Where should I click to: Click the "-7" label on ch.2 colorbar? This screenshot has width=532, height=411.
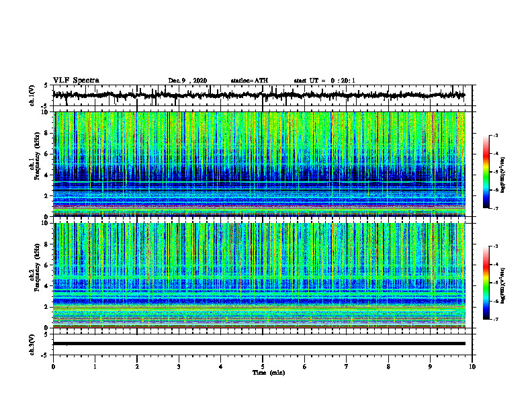click(x=496, y=319)
